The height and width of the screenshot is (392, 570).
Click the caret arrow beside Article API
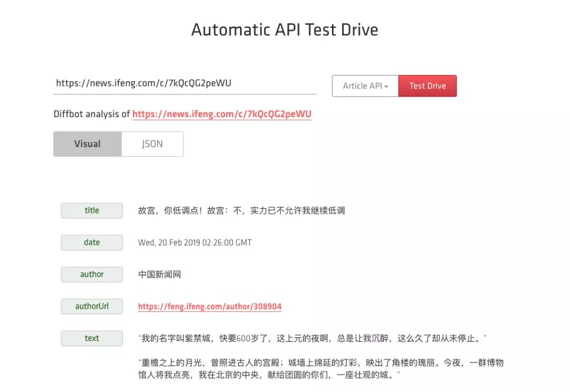click(386, 87)
